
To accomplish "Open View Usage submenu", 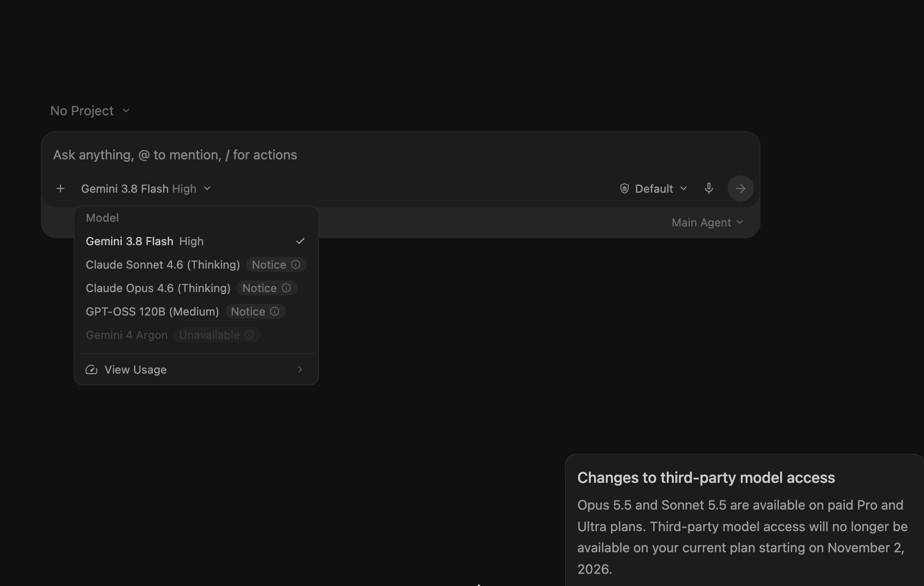I will 196,369.
